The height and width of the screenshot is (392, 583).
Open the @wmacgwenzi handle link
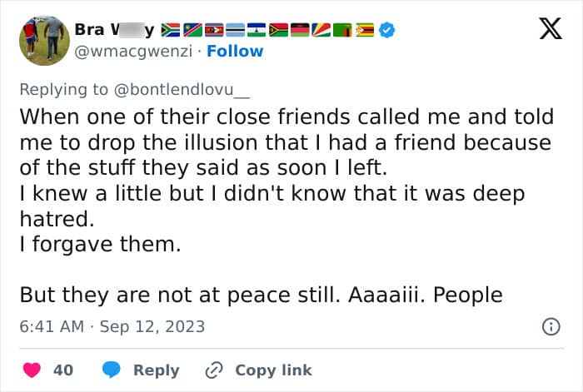[x=133, y=52]
